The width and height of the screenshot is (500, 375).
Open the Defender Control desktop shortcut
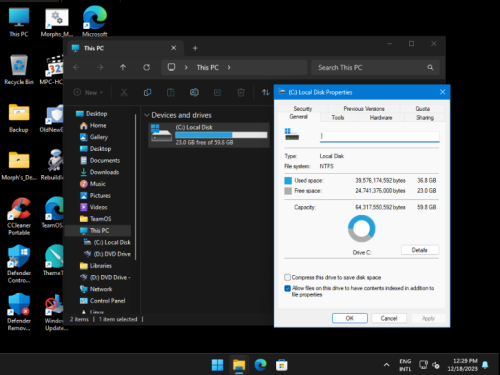point(19,264)
